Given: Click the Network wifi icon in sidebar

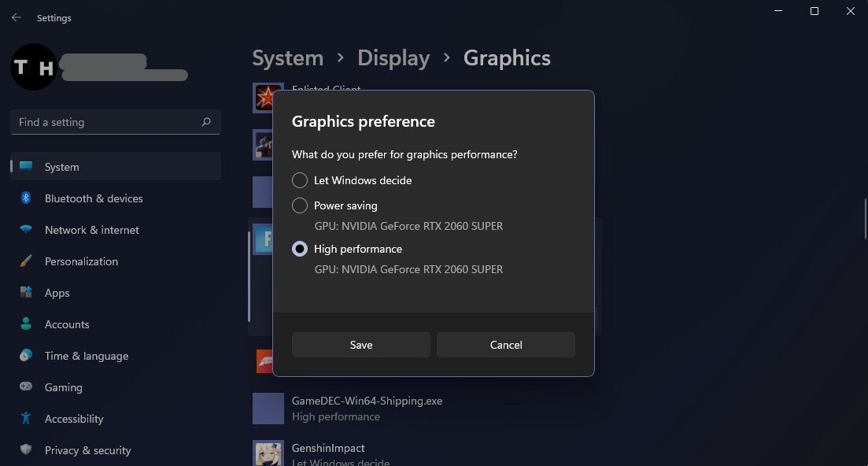Looking at the screenshot, I should 26,228.
